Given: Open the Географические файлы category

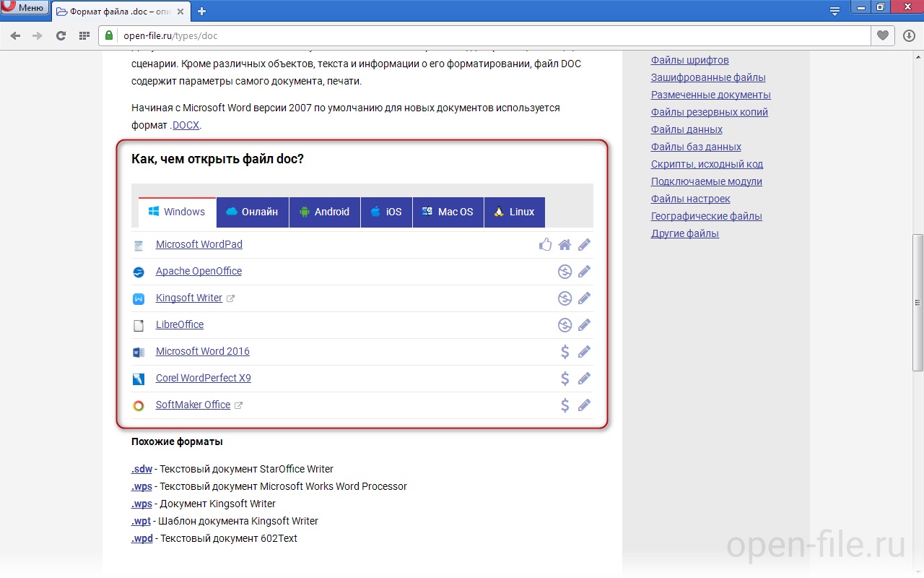Looking at the screenshot, I should (x=707, y=216).
